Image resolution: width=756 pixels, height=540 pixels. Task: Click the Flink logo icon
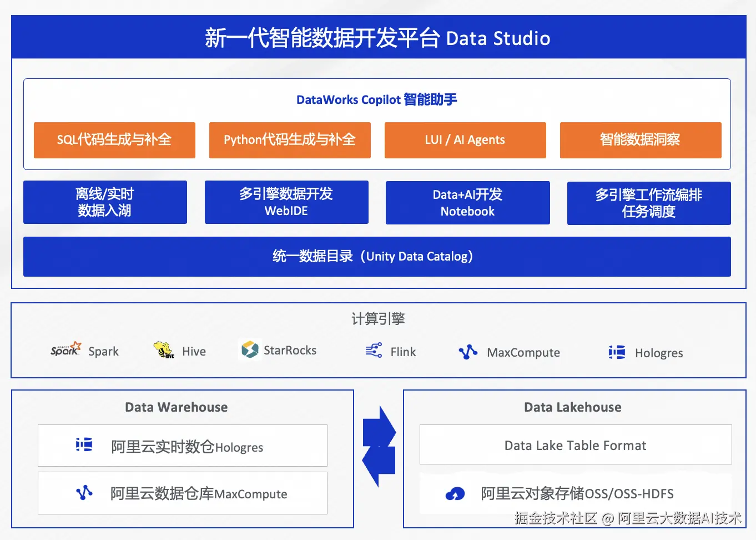[x=374, y=351]
